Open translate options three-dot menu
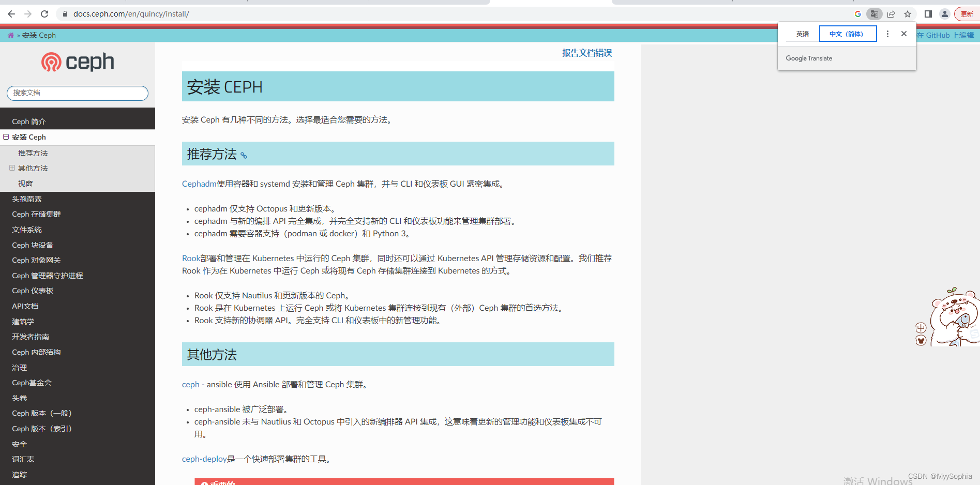The image size is (980, 485). tap(887, 34)
